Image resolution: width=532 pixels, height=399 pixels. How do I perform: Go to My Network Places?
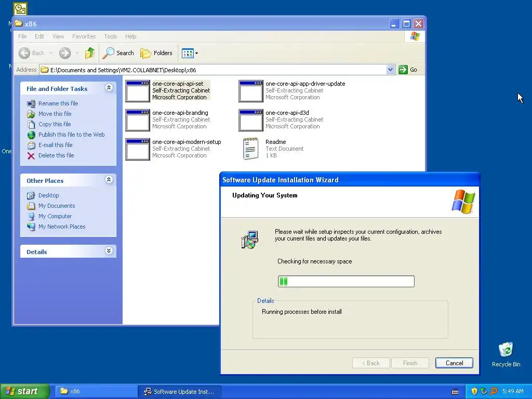[62, 227]
